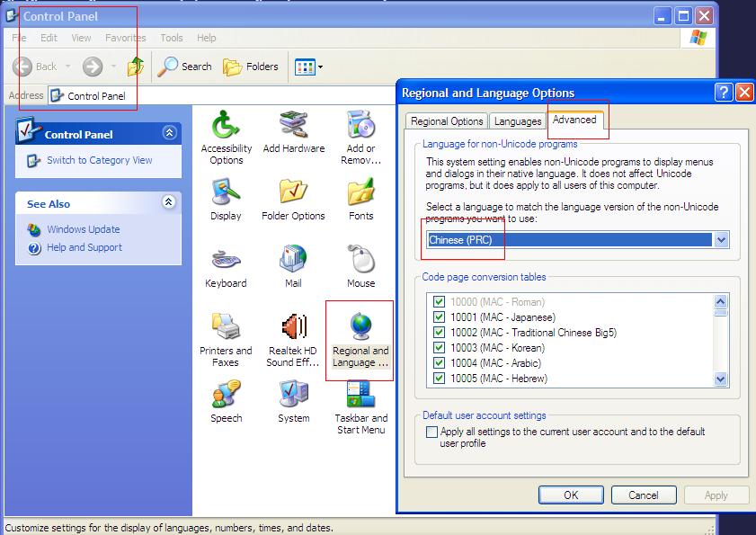
Task: Open the Tools menu
Action: 172,38
